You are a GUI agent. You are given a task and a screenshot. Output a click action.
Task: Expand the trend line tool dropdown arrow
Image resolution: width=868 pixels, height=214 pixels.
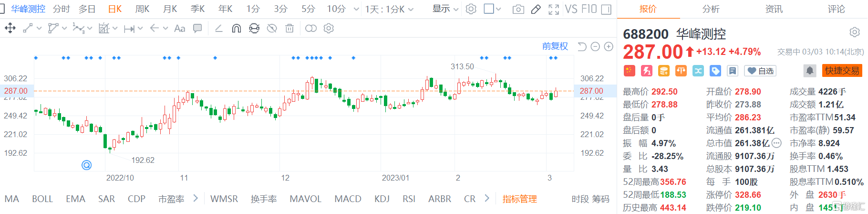pos(39,29)
